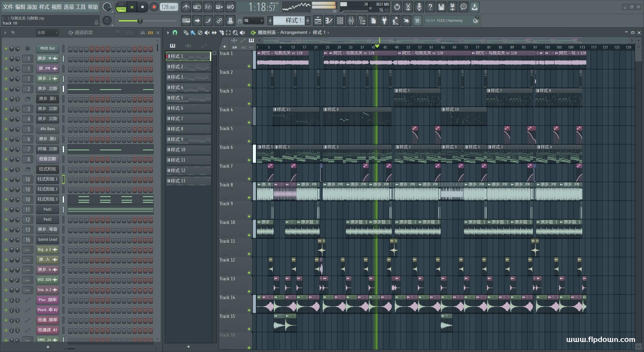Select the 低音贝斯 channel button
The image size is (644, 352).
(48, 159)
